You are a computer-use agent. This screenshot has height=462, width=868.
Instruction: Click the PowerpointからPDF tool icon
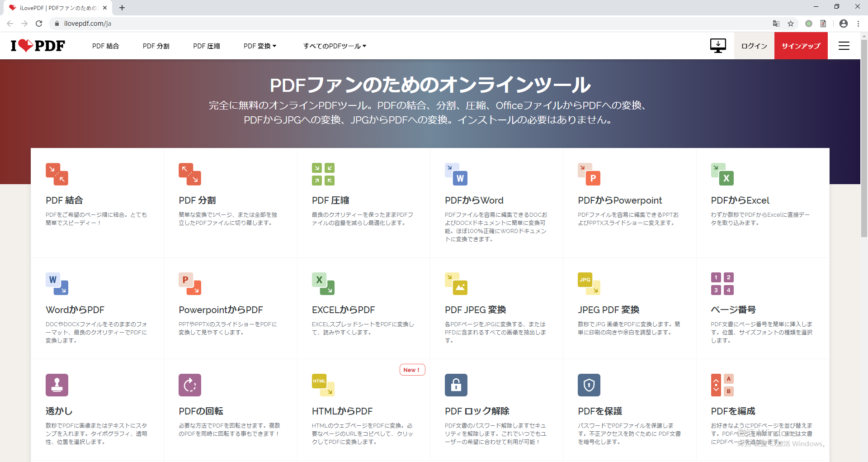click(190, 284)
